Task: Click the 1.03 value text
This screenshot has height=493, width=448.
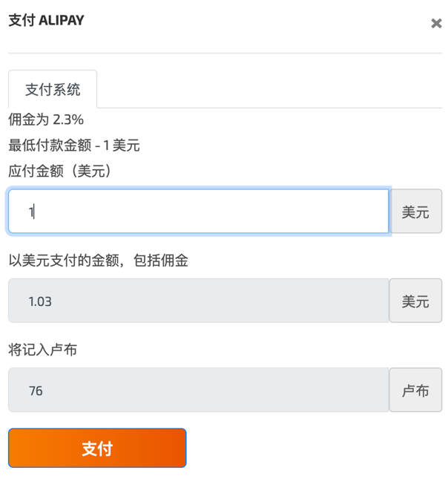Action: tap(40, 301)
